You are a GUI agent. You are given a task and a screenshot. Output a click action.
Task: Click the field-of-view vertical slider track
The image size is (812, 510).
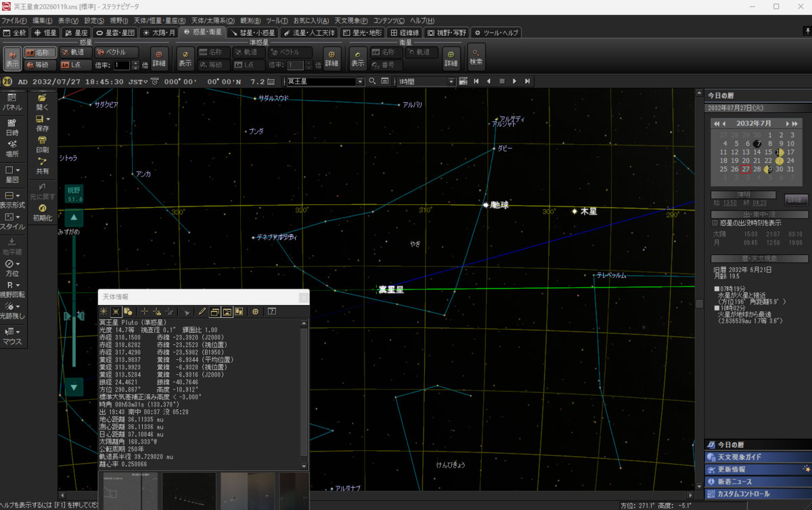click(74, 302)
